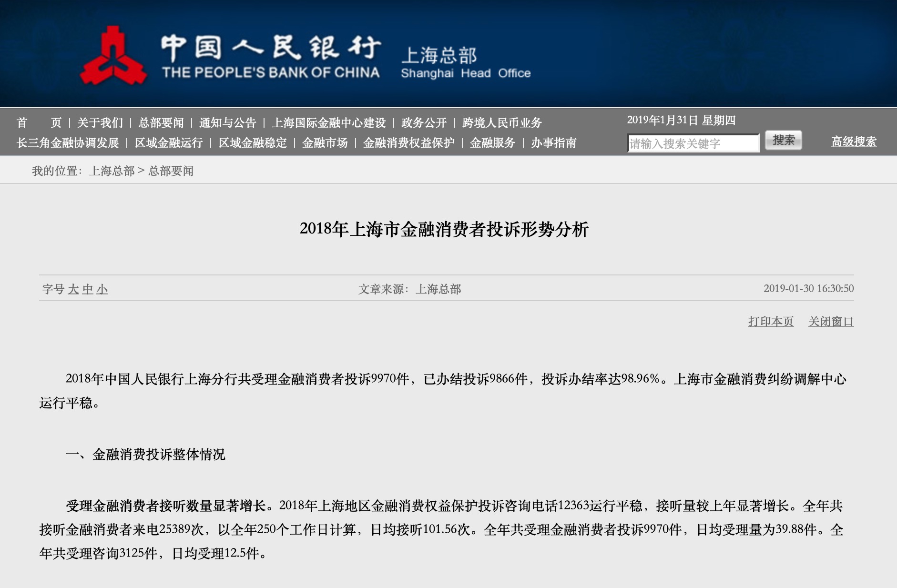The height and width of the screenshot is (588, 897).
Task: Click the timestamp 2019-01-30 16:30:50
Action: [x=809, y=288]
